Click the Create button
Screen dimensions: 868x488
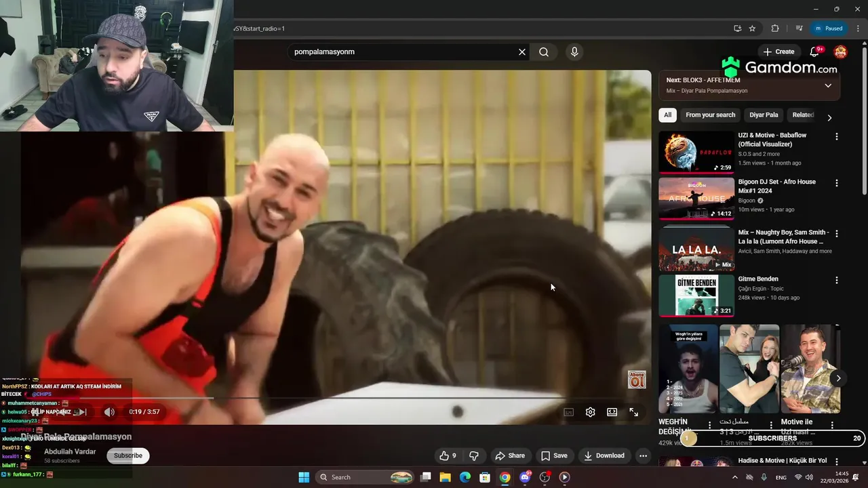click(x=778, y=52)
